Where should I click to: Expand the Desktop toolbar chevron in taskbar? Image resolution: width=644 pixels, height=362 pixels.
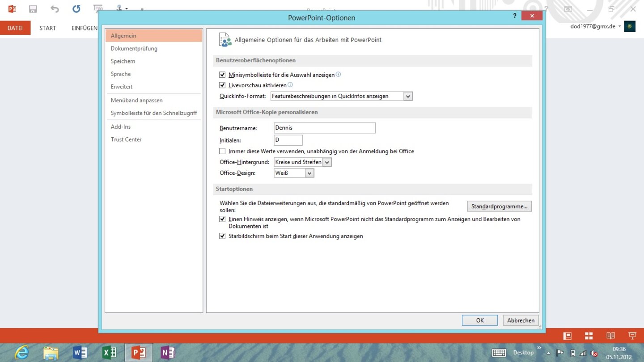click(539, 348)
